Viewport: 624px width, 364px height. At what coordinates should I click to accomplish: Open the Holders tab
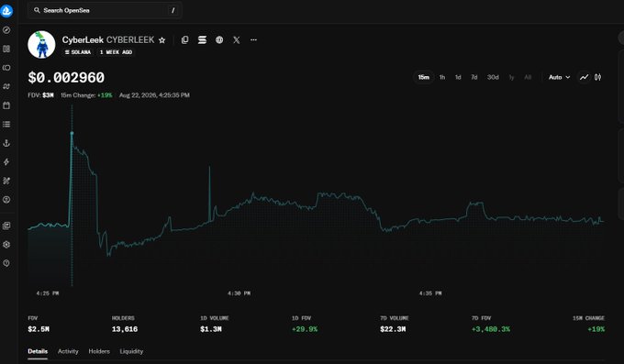[99, 351]
